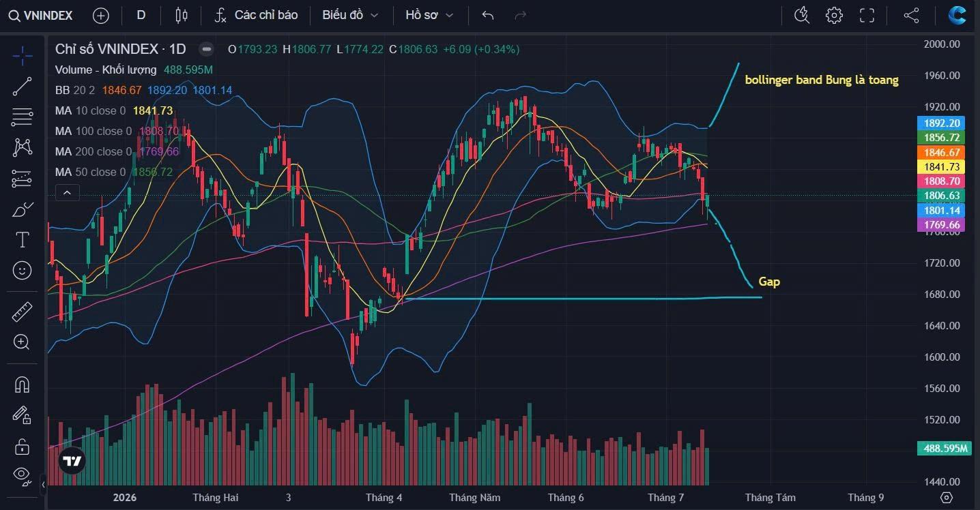Open Các chỉ báo indicators menu
980x510 pixels.
256,15
